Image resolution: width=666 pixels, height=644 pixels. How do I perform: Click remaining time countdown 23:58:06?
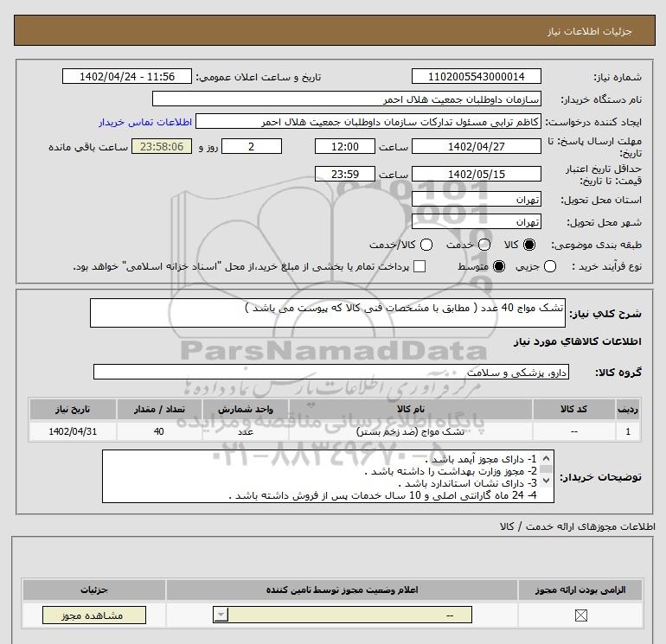tap(162, 146)
